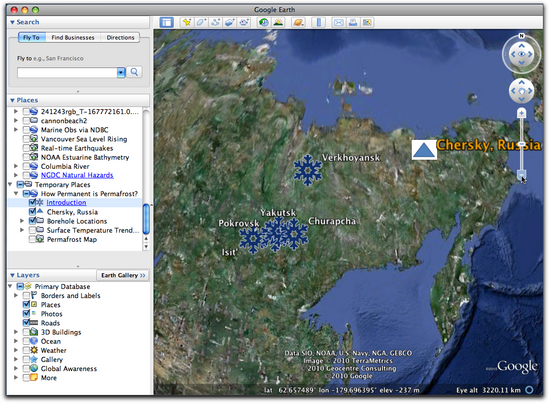Screen dimensions: 549x403
Task: Click the Add Placemark pushpin icon
Action: pyautogui.click(x=187, y=22)
